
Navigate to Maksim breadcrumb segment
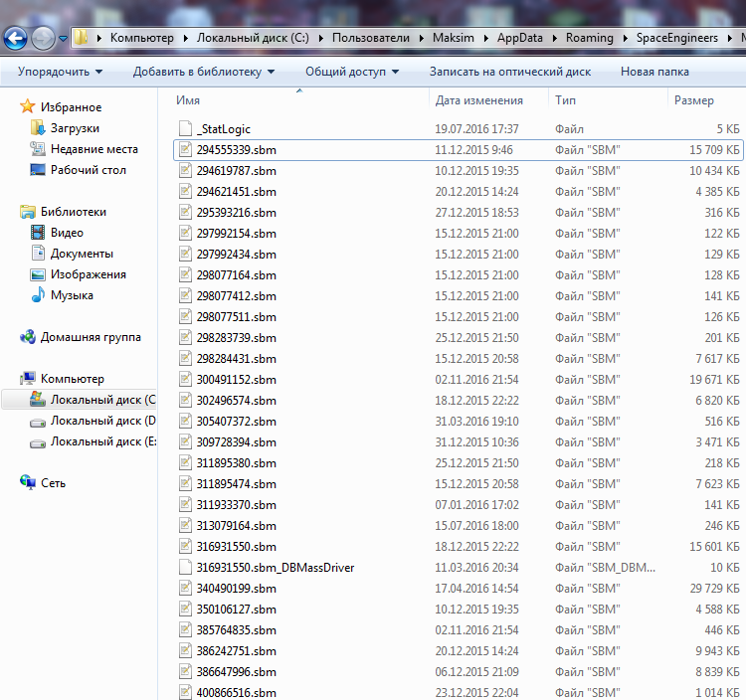(454, 38)
